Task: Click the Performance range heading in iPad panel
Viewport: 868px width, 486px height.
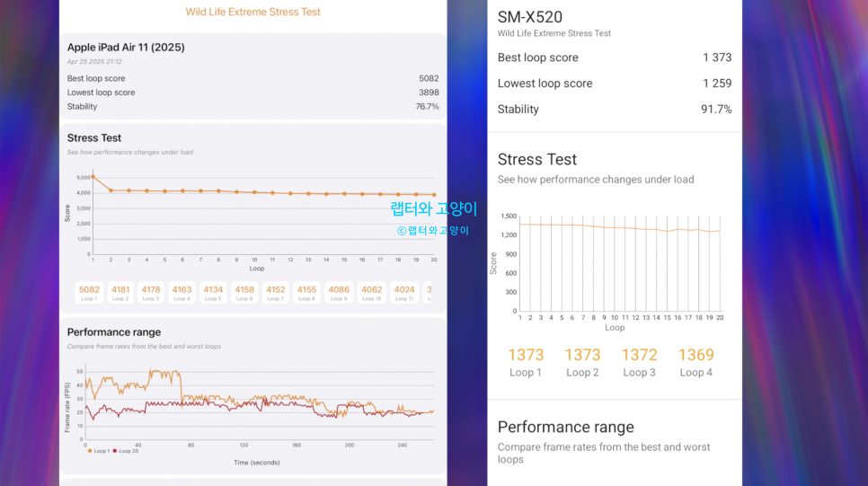Action: pyautogui.click(x=114, y=332)
